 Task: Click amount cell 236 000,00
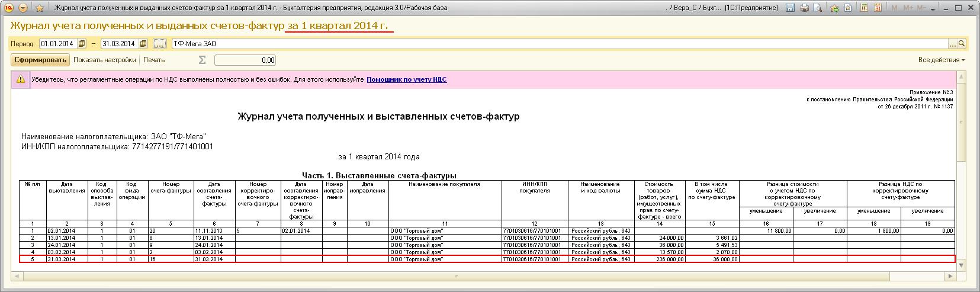[x=660, y=259]
